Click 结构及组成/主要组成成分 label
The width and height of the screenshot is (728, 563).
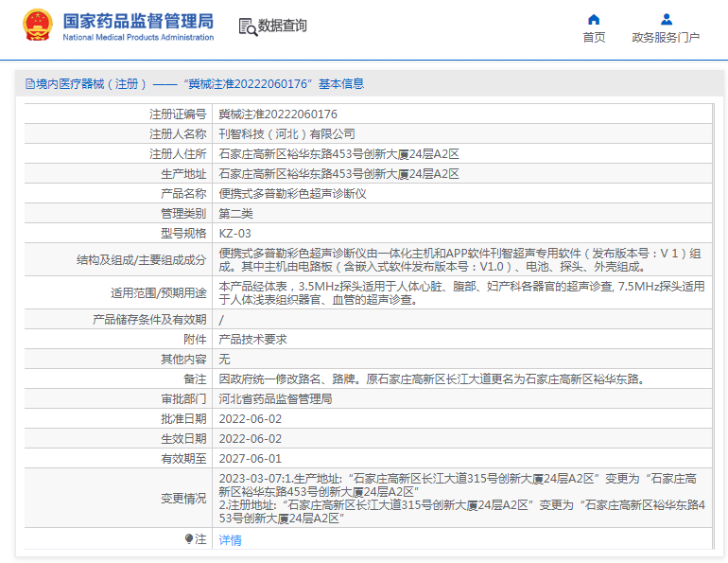click(141, 260)
